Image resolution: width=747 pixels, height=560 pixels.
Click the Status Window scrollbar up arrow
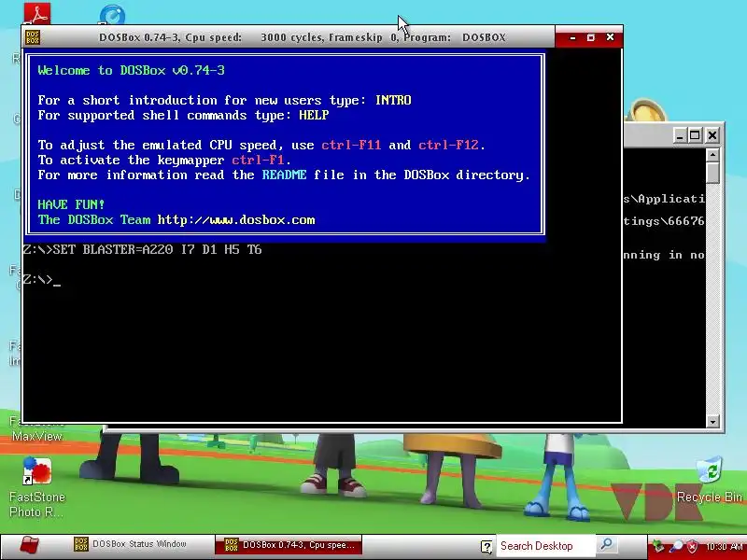coord(712,155)
